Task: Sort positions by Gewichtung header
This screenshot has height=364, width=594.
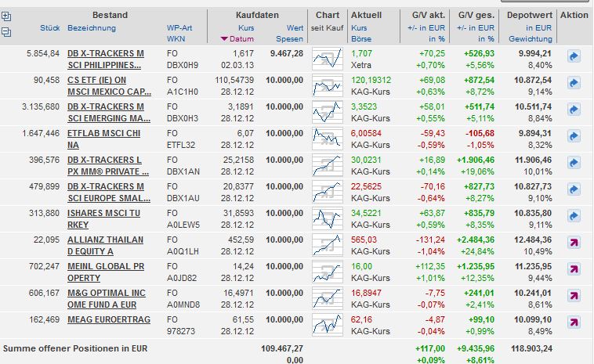Action: [x=530, y=38]
